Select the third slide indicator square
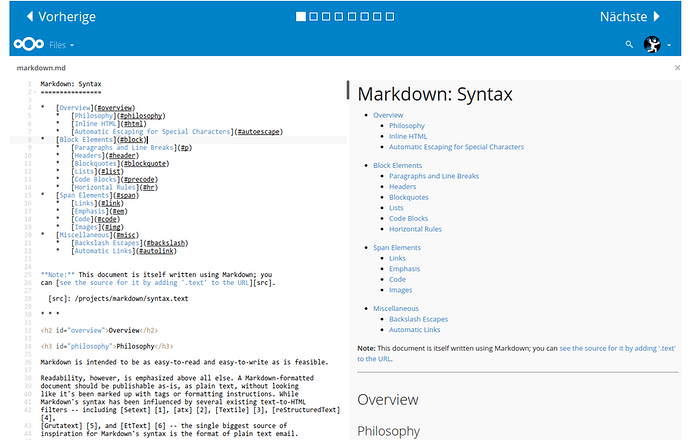The image size is (690, 446). click(326, 17)
